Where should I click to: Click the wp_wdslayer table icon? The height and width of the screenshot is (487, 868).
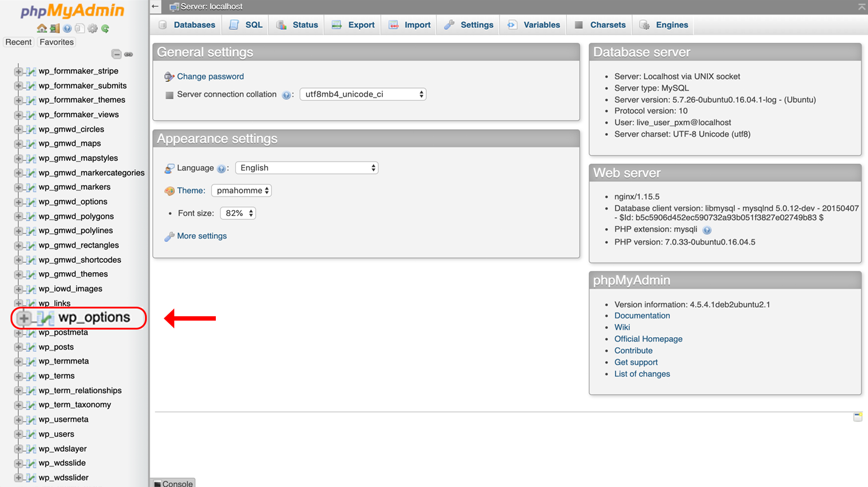coord(32,449)
